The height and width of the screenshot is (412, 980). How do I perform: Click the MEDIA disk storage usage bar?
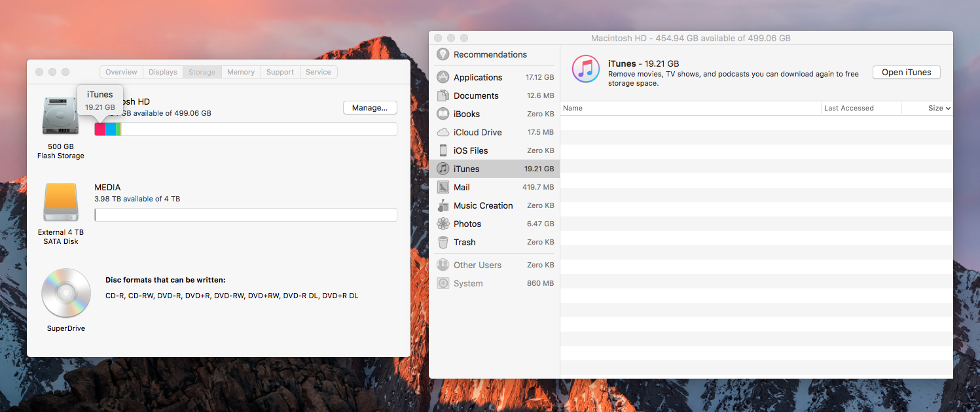click(x=245, y=215)
